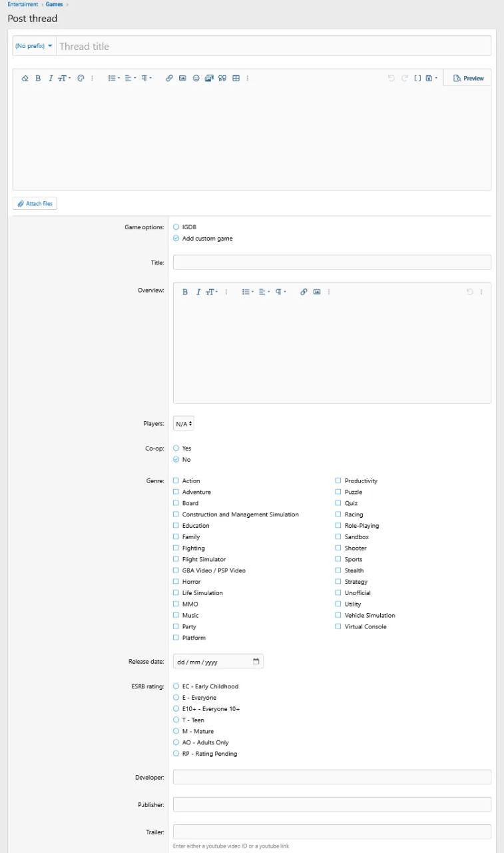Click the undo icon in main editor
This screenshot has height=853, width=504.
click(391, 78)
